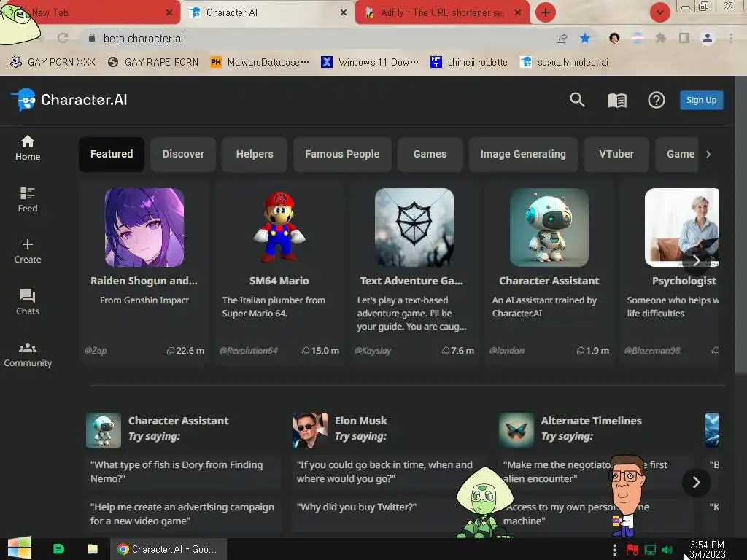
Task: Click author @Revolution64 under SM64 Mario
Action: 248,351
